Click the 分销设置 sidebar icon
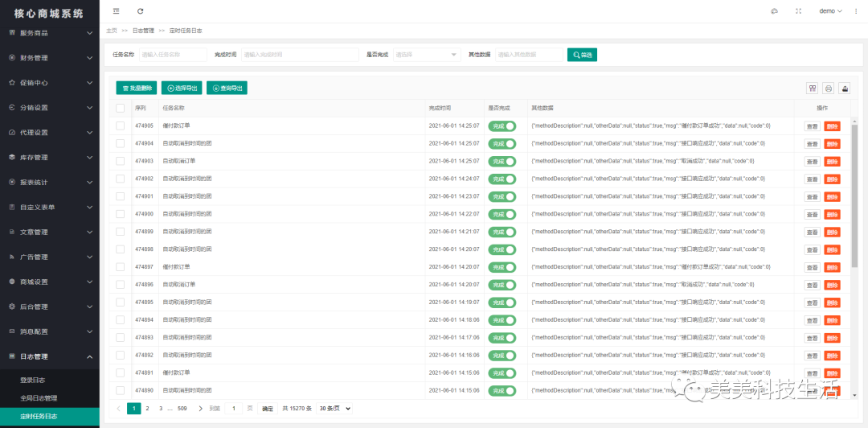 click(12, 108)
